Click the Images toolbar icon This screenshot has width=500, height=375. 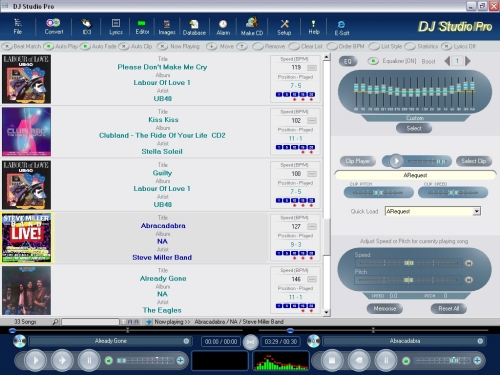167,27
